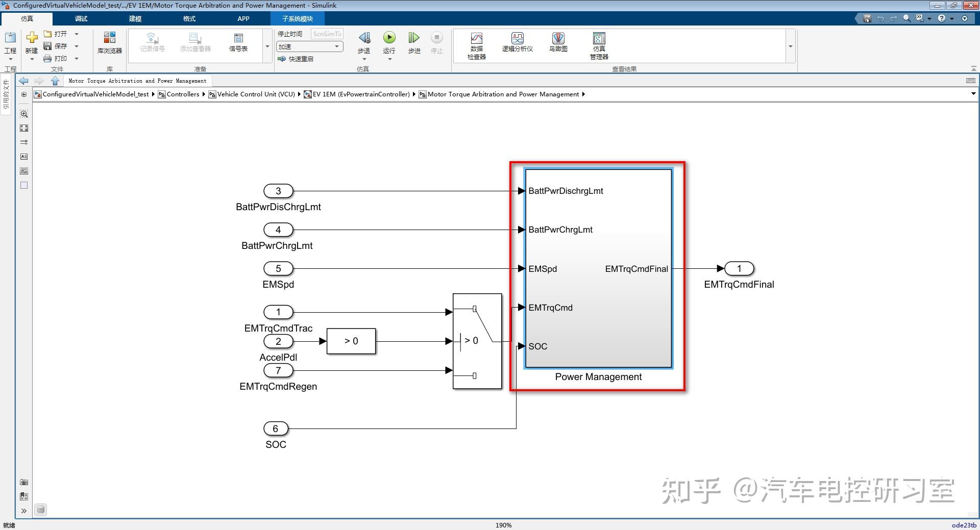Expand the 打开 dropdown arrow
The height and width of the screenshot is (530, 980).
[x=77, y=34]
